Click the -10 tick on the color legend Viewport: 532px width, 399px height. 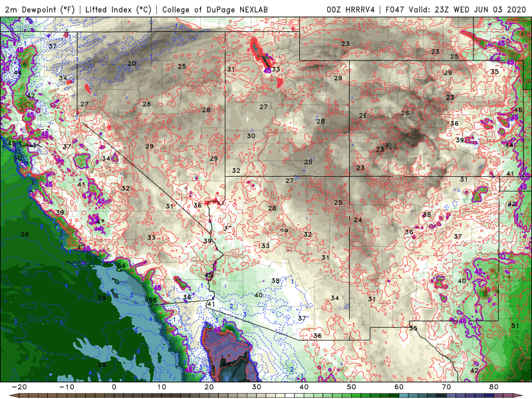click(66, 387)
